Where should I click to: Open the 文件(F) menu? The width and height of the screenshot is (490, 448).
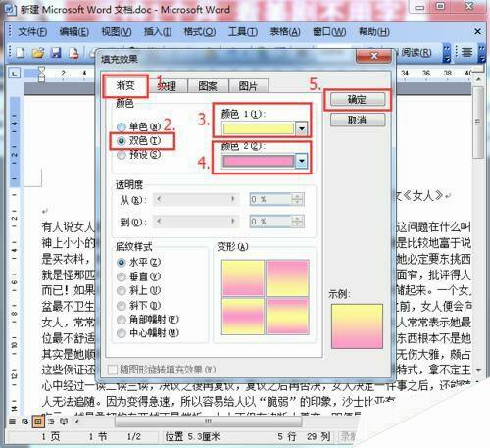32,32
